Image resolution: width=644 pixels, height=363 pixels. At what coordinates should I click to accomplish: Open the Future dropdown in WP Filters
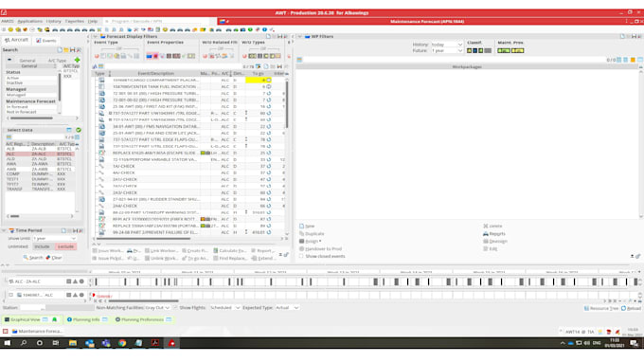pos(447,50)
